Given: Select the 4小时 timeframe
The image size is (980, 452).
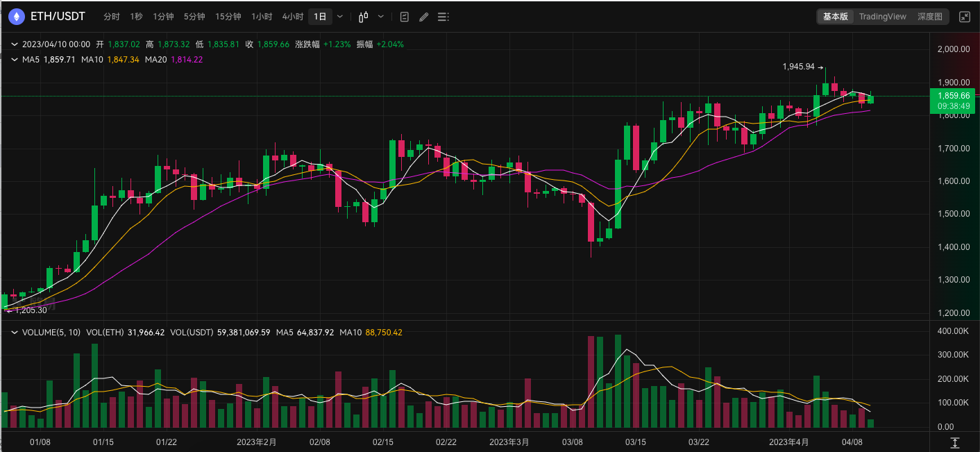Looking at the screenshot, I should [x=293, y=17].
